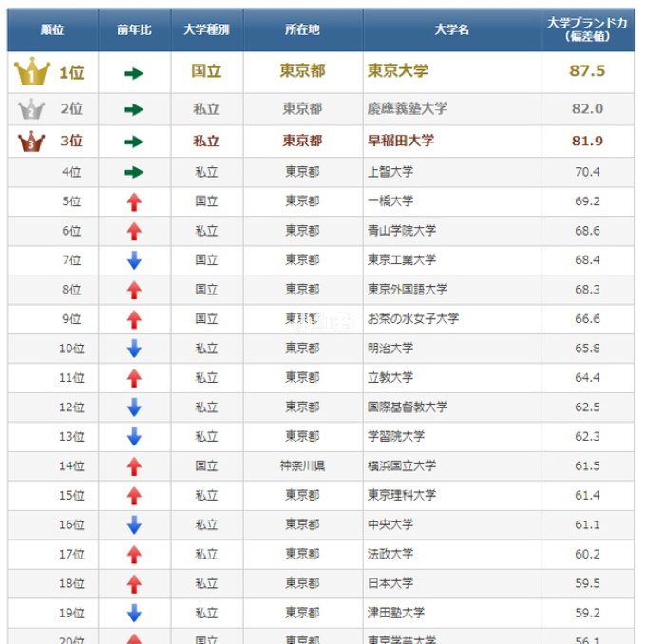Click the red up arrow for 日本大学
The width and height of the screenshot is (647, 644).
[134, 584]
